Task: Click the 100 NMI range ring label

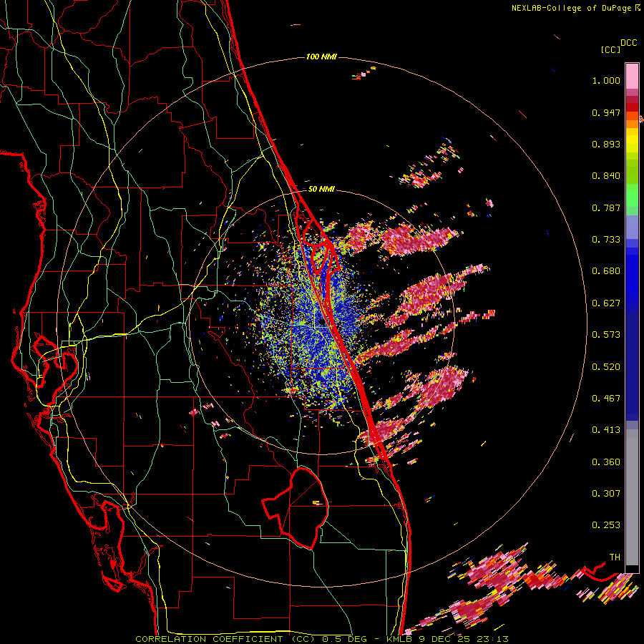Action: tap(321, 57)
